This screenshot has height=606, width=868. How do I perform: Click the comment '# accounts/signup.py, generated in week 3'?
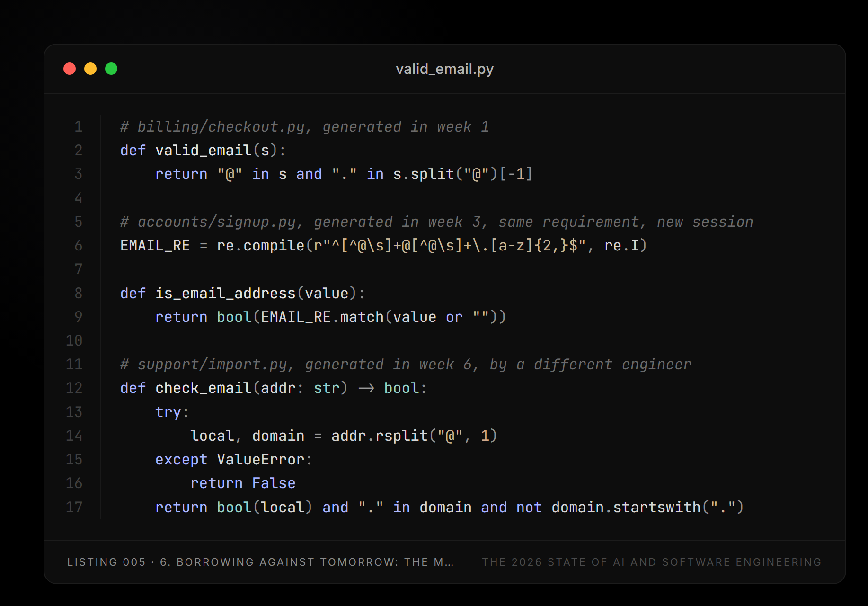click(x=300, y=222)
